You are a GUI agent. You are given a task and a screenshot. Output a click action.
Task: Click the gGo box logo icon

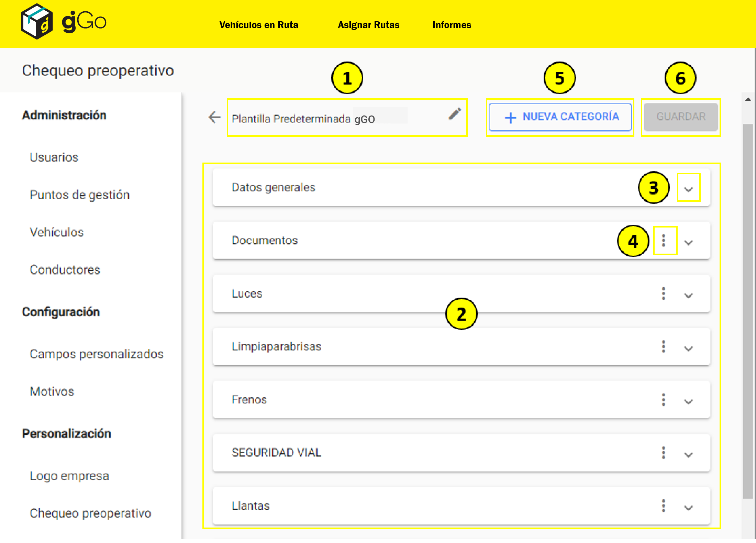click(36, 22)
